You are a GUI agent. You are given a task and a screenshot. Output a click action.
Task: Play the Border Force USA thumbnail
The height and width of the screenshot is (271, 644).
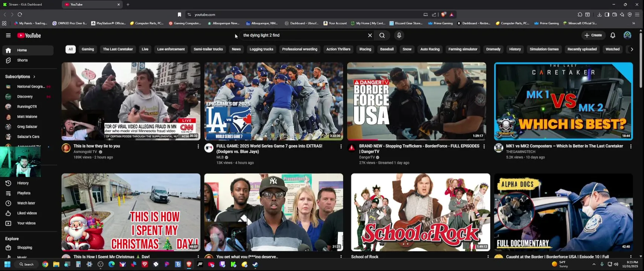[x=417, y=101]
